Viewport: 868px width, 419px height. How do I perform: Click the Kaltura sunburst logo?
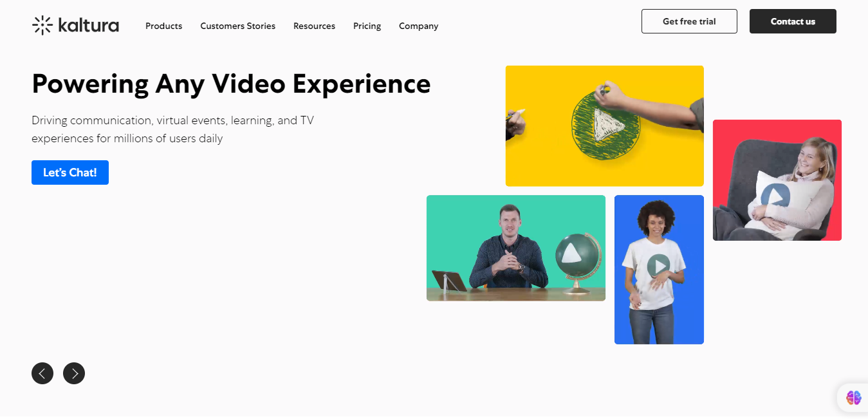pos(42,25)
